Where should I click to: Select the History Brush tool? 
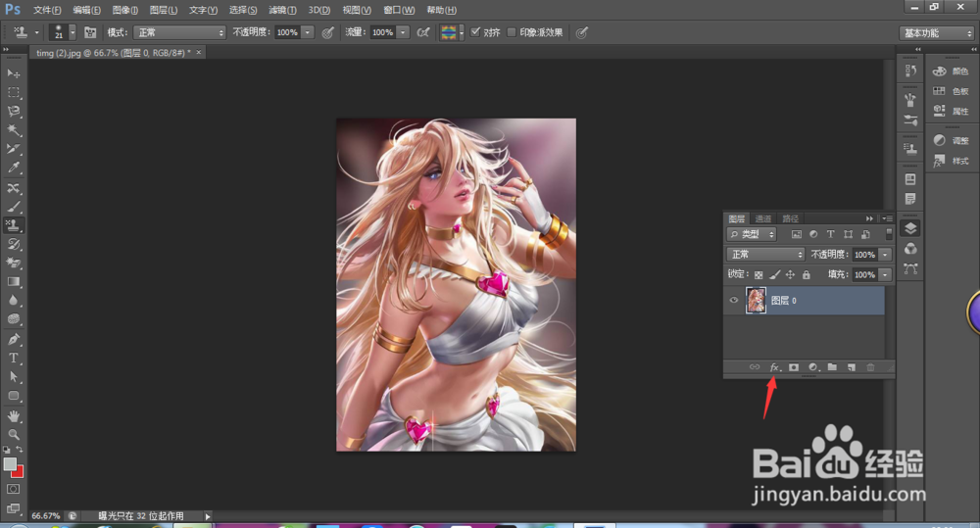coord(13,244)
